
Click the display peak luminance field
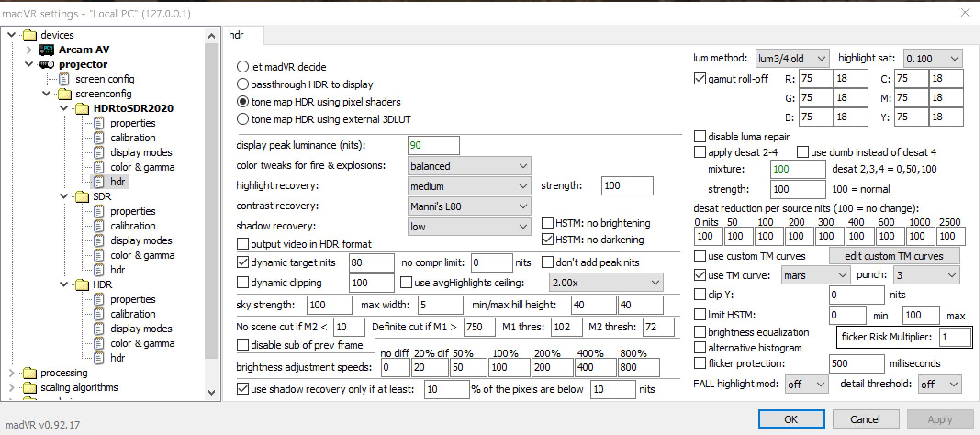[x=432, y=145]
